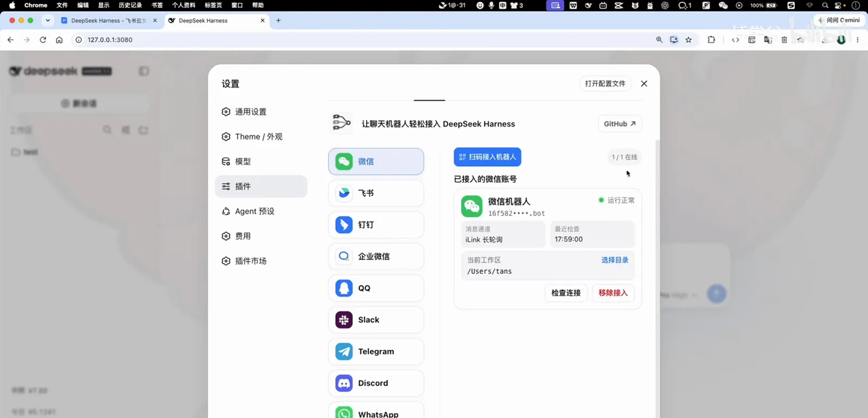Click the 17:59:00 last check time
This screenshot has width=868, height=418.
pyautogui.click(x=569, y=239)
